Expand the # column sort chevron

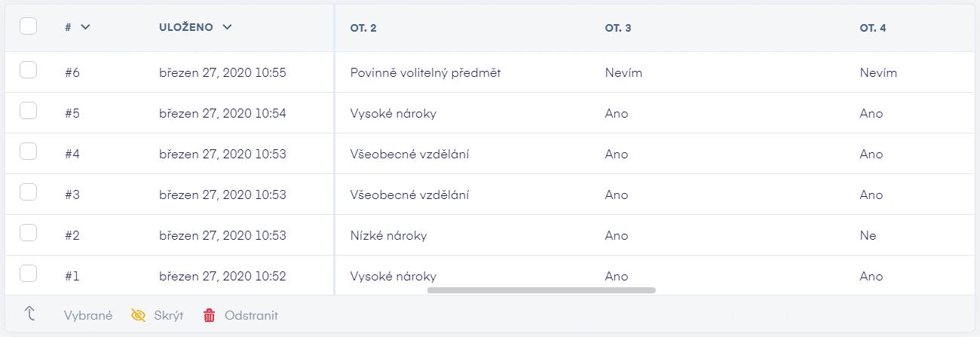click(x=85, y=27)
